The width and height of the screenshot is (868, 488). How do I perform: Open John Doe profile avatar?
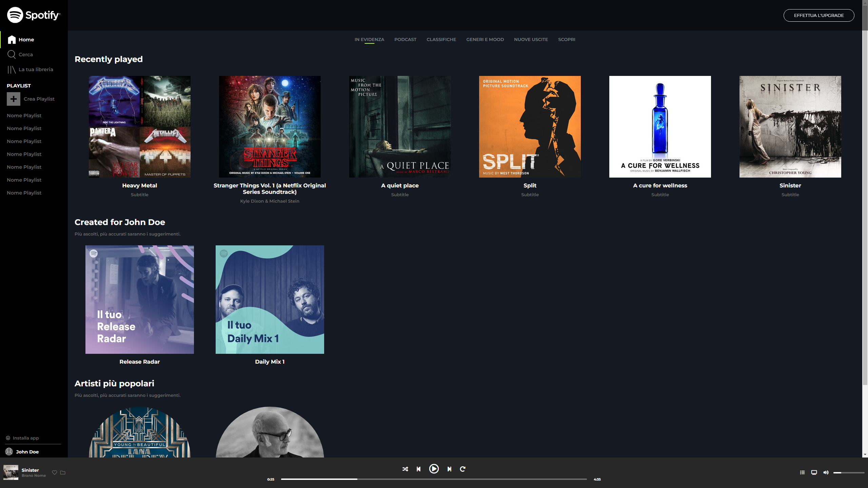(9, 451)
